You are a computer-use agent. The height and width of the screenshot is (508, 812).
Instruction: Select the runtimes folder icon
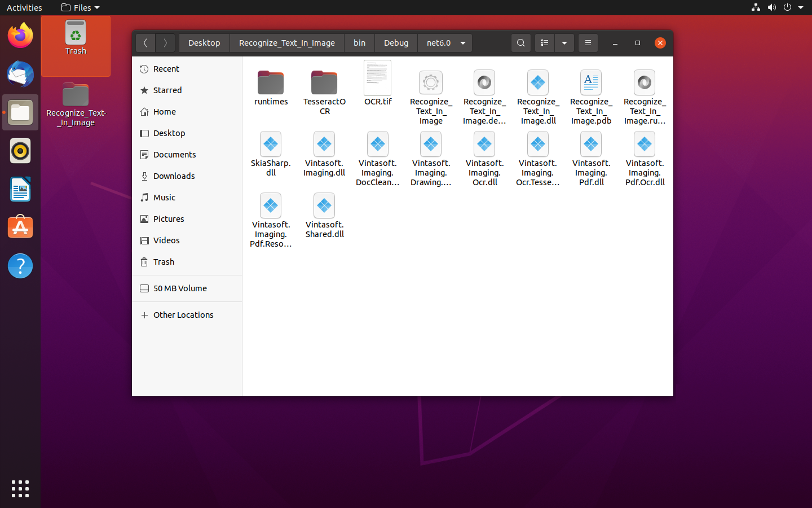271,83
